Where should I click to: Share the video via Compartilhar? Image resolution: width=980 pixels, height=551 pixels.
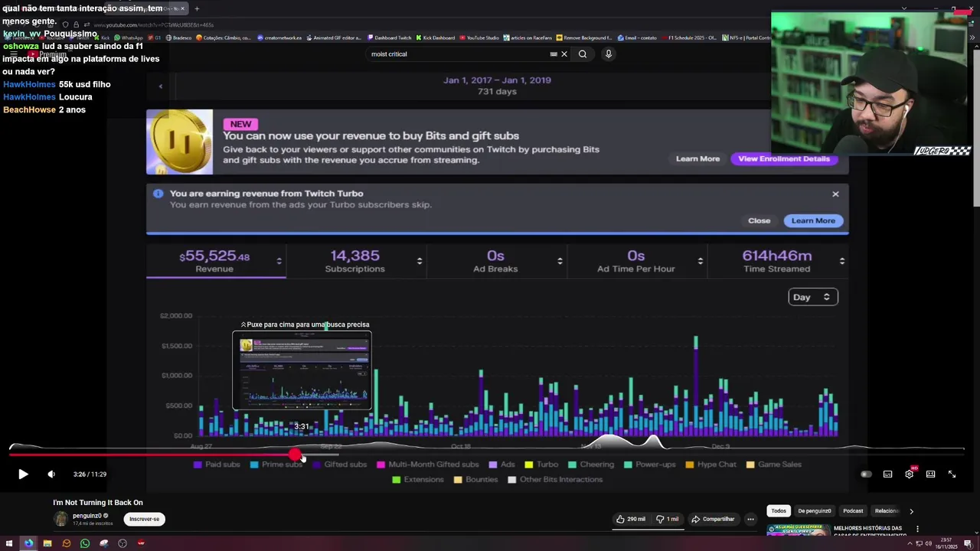click(713, 519)
